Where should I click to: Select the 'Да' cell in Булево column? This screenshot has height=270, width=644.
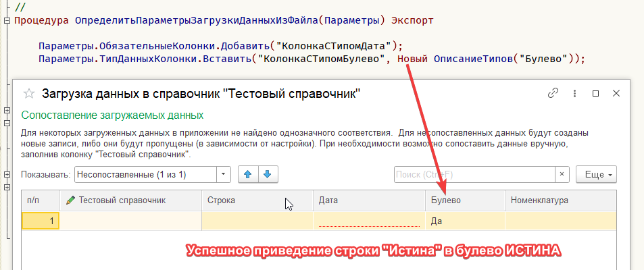465,221
